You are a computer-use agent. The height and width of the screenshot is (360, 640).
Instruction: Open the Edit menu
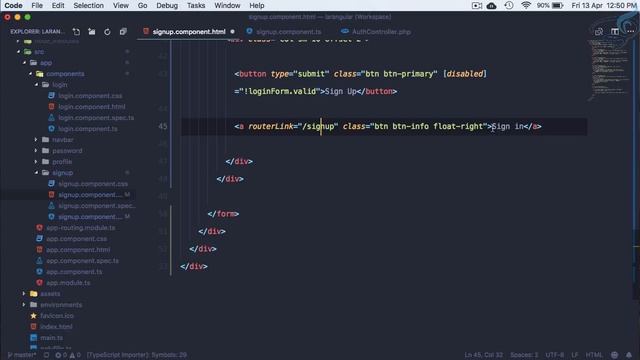click(58, 5)
